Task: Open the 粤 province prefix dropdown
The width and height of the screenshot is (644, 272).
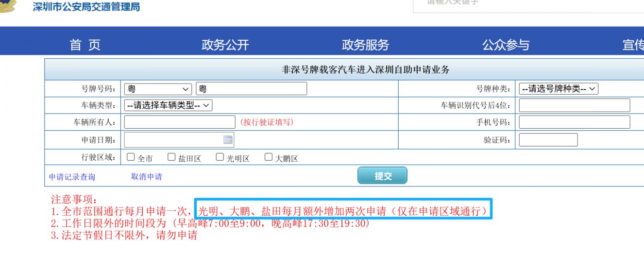Action: [158, 89]
